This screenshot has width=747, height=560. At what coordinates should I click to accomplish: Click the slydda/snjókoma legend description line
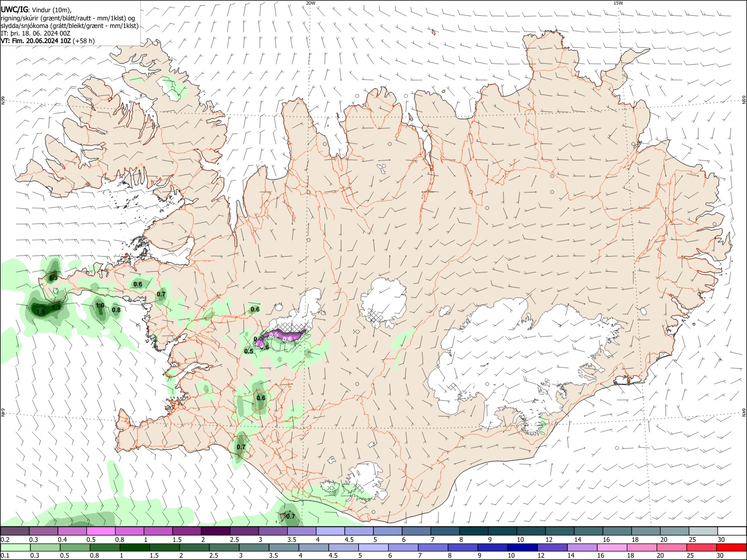tap(69, 26)
